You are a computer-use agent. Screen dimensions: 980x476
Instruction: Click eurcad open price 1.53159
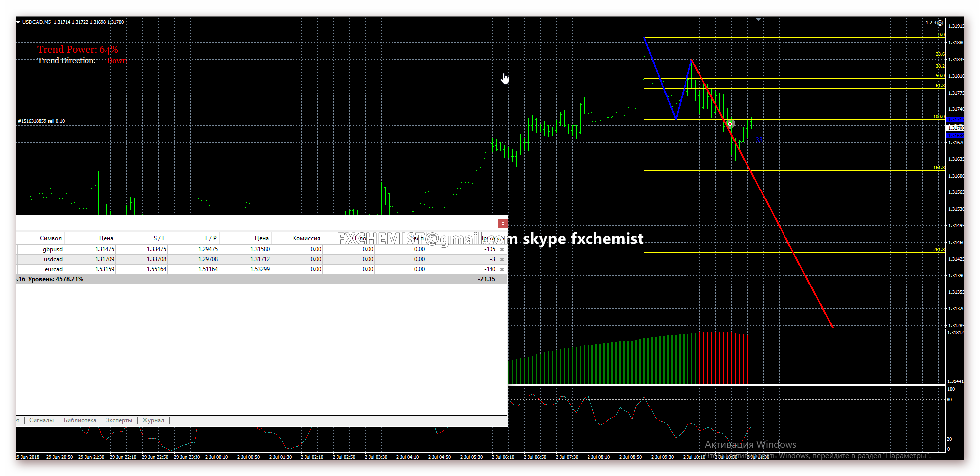click(104, 269)
